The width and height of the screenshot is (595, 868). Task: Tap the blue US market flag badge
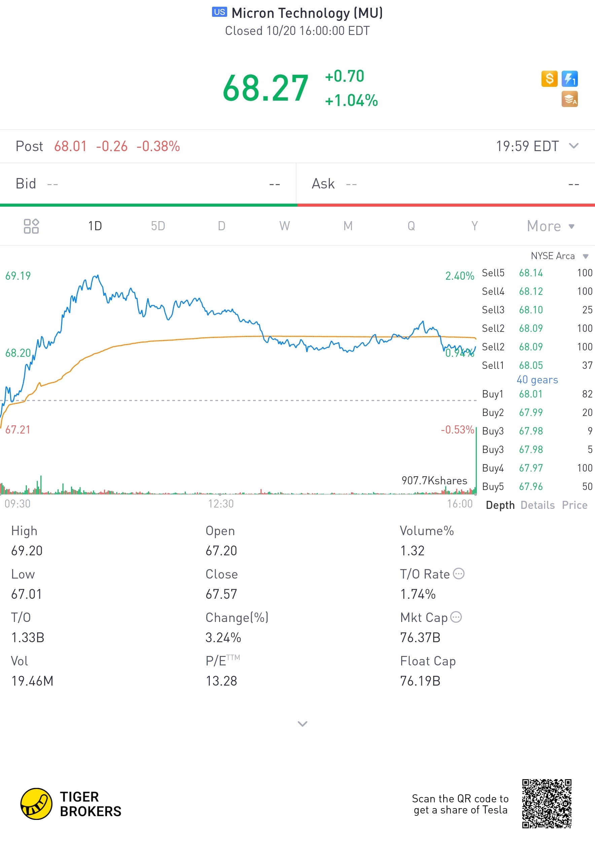point(220,12)
